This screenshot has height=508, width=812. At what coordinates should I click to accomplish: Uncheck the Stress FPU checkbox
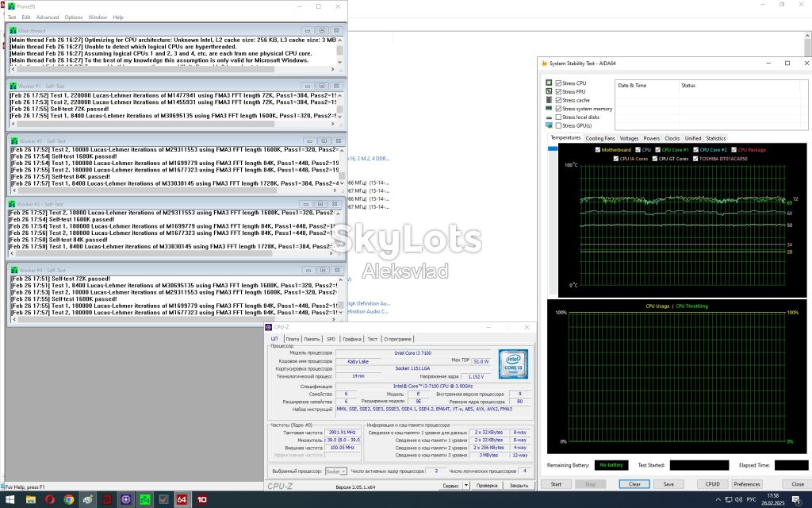tap(558, 91)
